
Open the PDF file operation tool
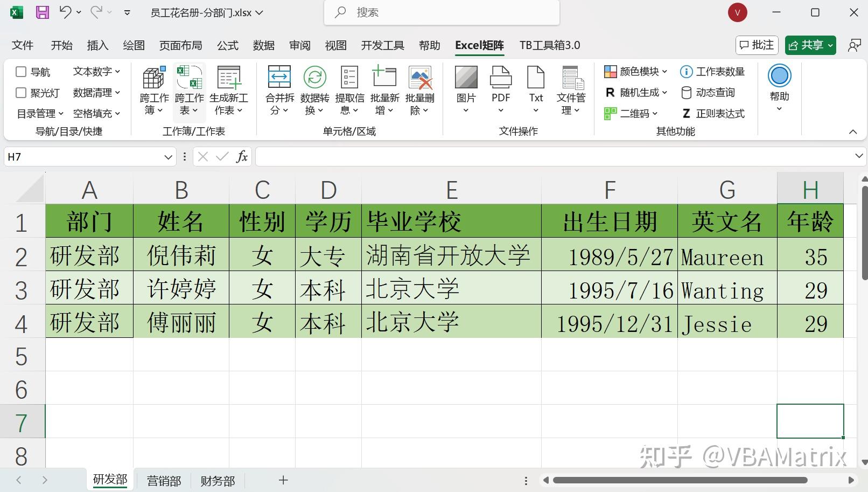[500, 79]
